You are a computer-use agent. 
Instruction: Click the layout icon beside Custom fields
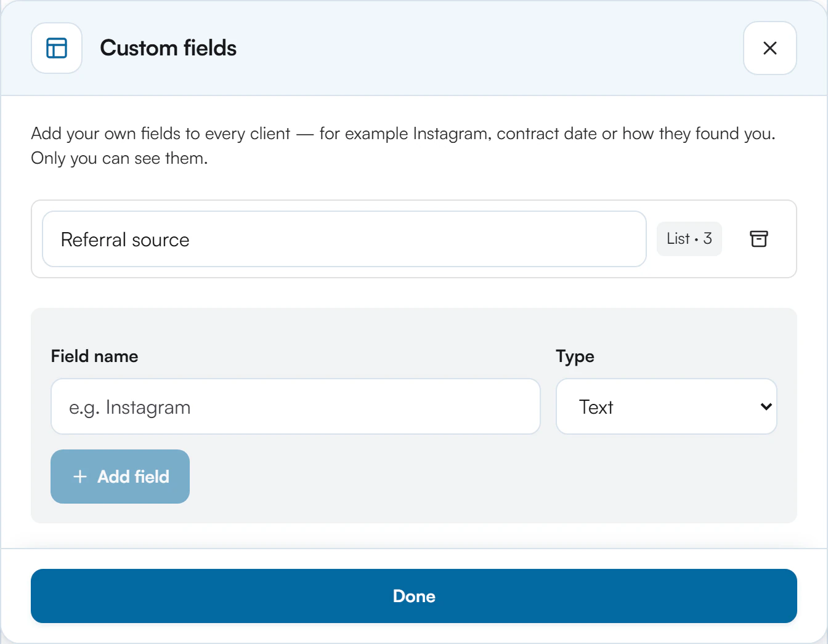pyautogui.click(x=57, y=48)
